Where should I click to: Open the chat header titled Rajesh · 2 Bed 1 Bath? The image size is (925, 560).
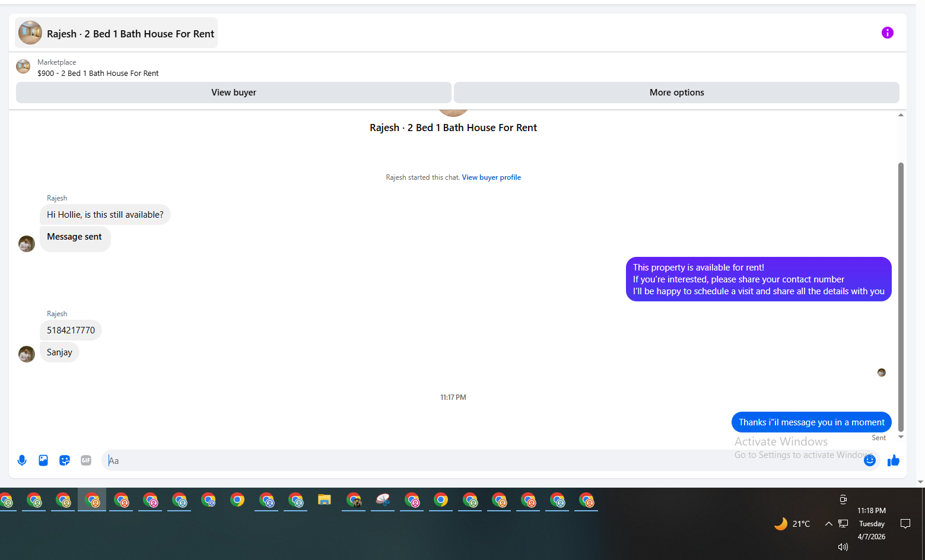click(x=116, y=33)
